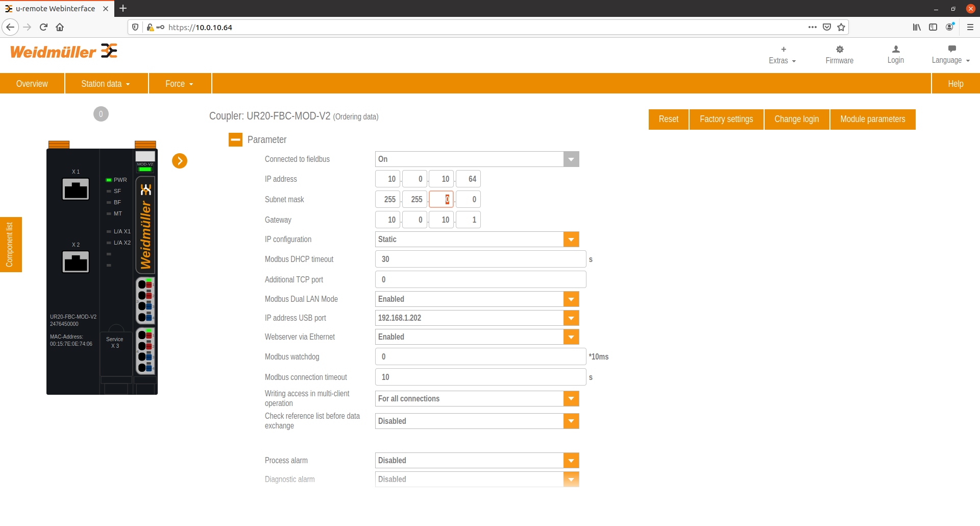Open the Component list side panel
Viewport: 980px width, 526px height.
coord(10,245)
